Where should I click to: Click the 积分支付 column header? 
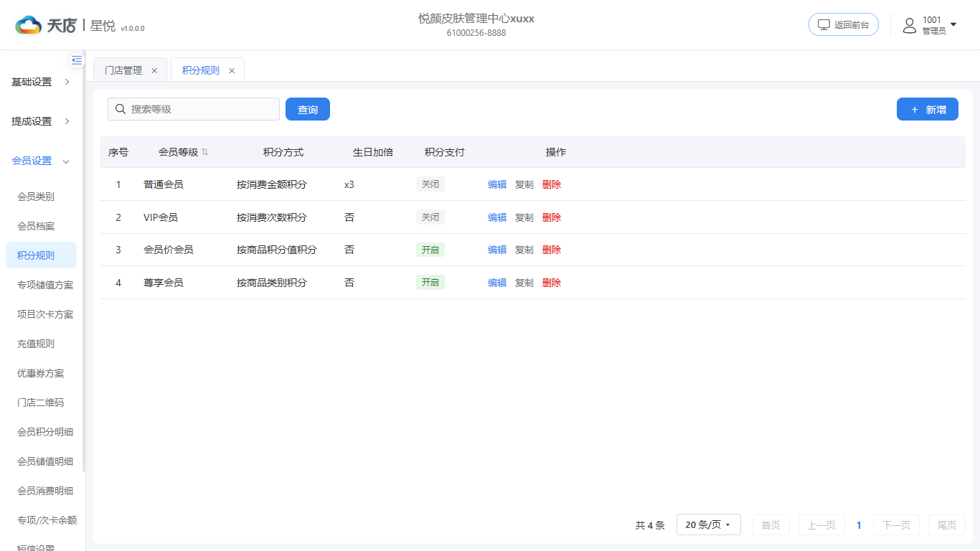[x=445, y=152]
